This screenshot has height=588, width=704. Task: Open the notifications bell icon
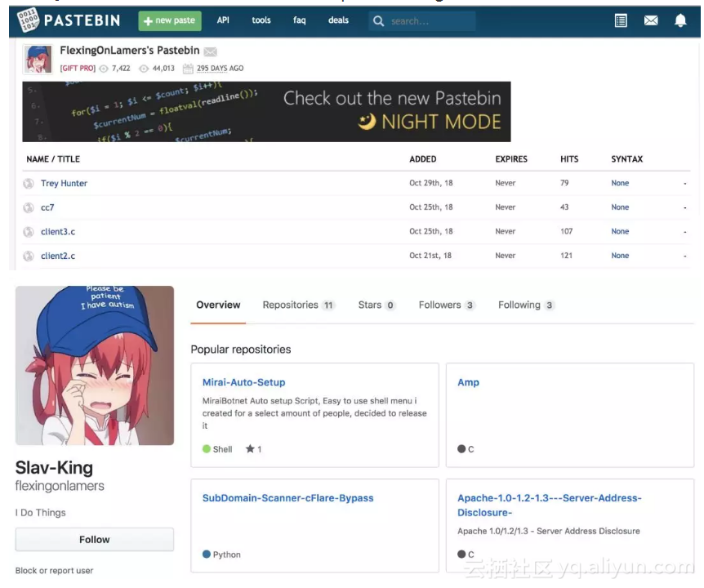pos(680,20)
